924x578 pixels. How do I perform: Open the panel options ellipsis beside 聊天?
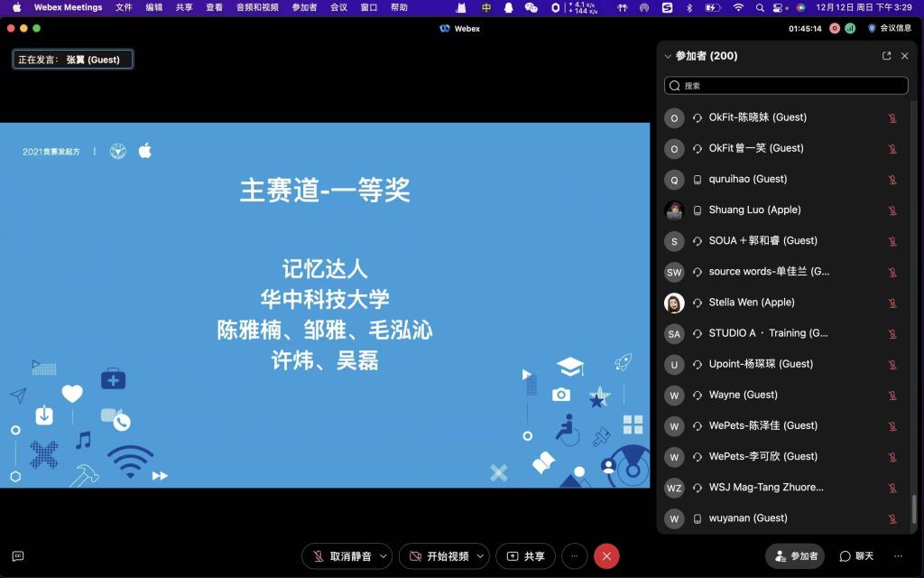[898, 556]
